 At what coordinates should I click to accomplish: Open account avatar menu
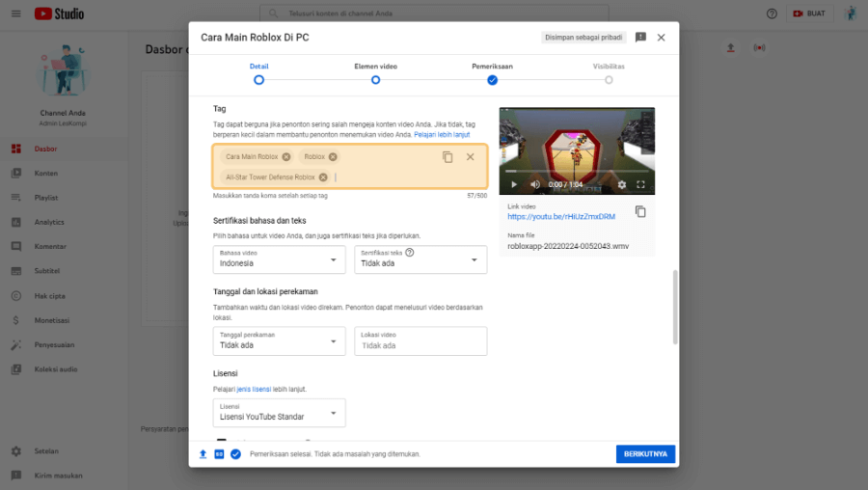(x=851, y=14)
